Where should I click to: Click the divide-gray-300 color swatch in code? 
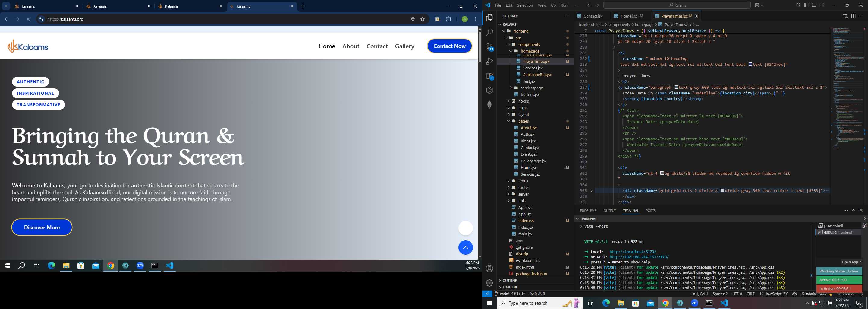722,191
